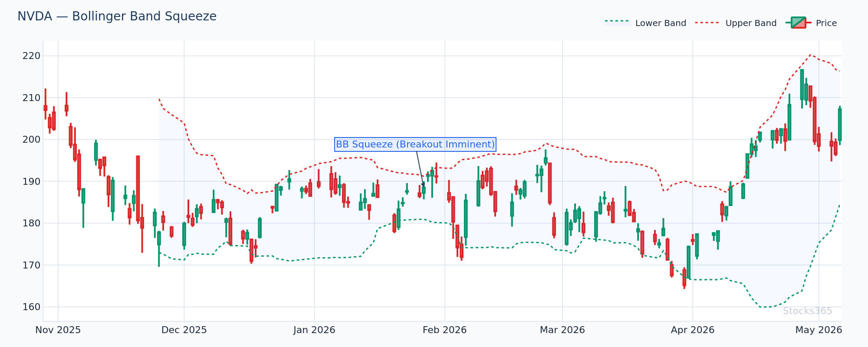Click the 200 y-axis tick label
Viewport: 868px width, 347px height.
(x=32, y=140)
